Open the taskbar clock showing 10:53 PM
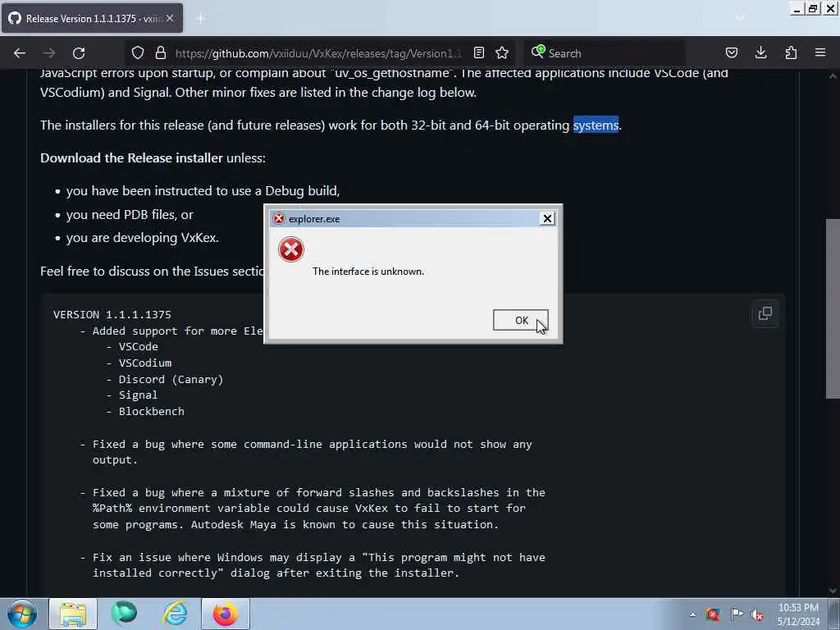This screenshot has height=630, width=840. click(798, 614)
